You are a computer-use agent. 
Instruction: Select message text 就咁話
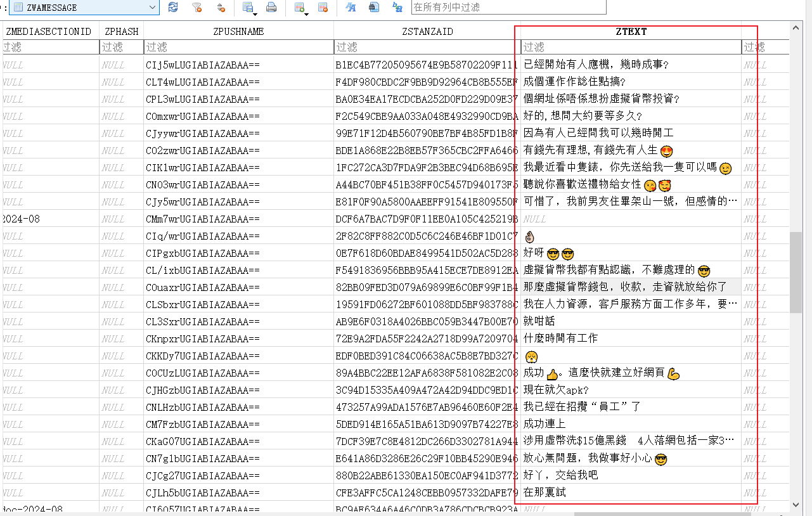(x=539, y=321)
